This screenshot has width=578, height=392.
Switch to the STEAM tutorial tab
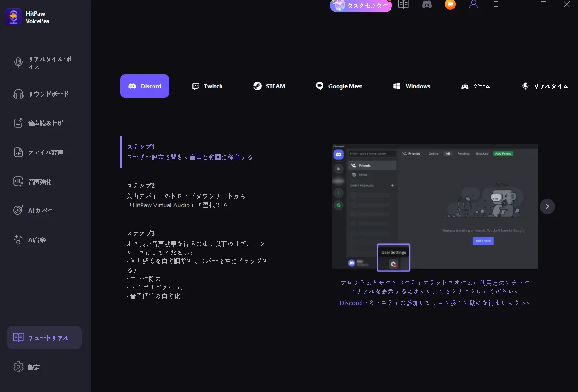click(269, 86)
